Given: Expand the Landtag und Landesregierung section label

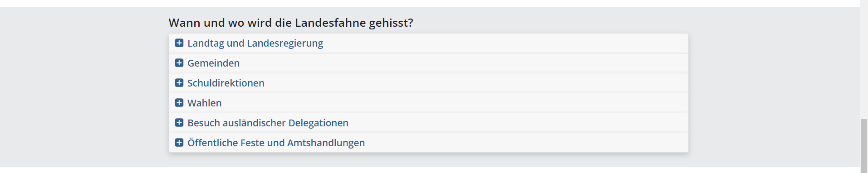Looking at the screenshot, I should pos(255,43).
